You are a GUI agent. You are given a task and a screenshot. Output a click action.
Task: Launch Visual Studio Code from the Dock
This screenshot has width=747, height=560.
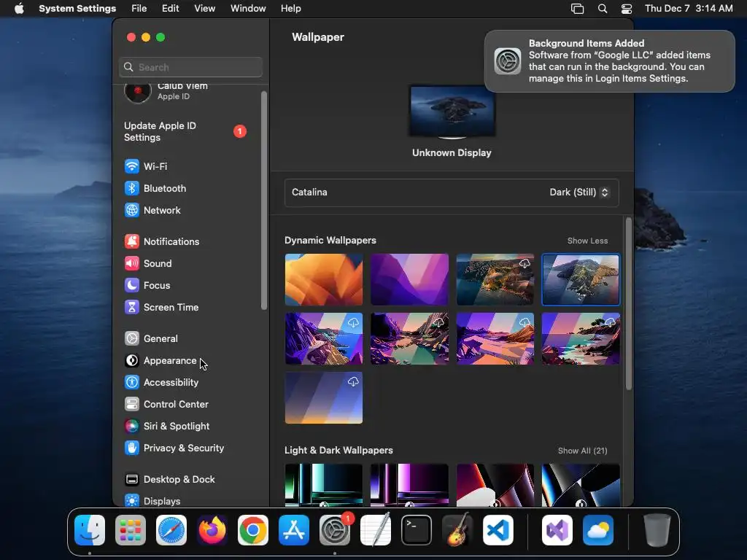tap(498, 530)
